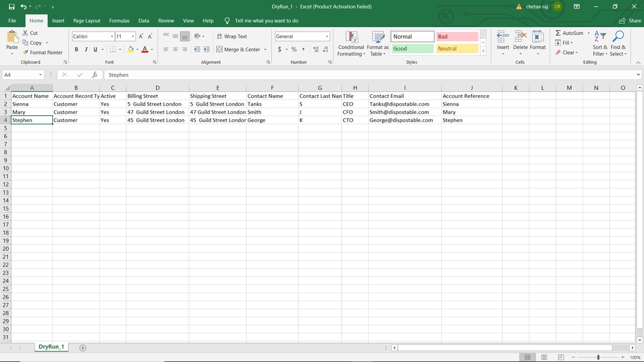Click the zoom slider in status bar
Viewport: 644px width, 362px height.
click(x=598, y=357)
